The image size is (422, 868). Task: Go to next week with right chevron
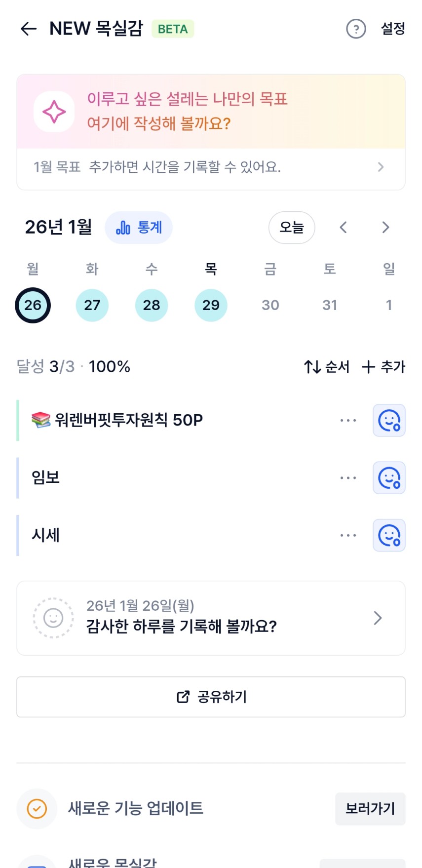pyautogui.click(x=385, y=228)
